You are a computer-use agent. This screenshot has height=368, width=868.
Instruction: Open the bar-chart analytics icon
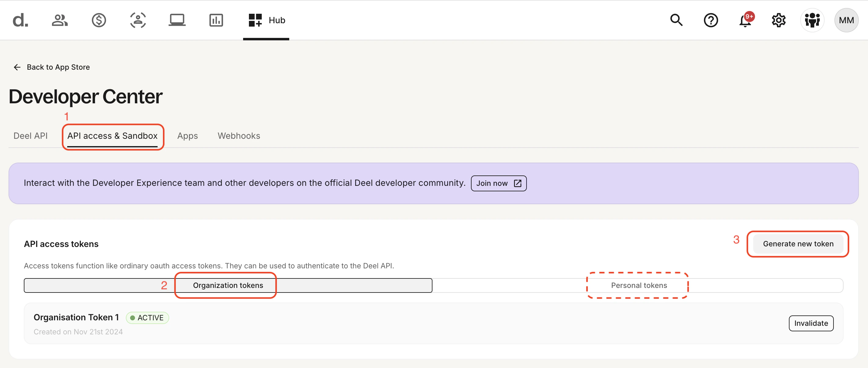coord(216,20)
